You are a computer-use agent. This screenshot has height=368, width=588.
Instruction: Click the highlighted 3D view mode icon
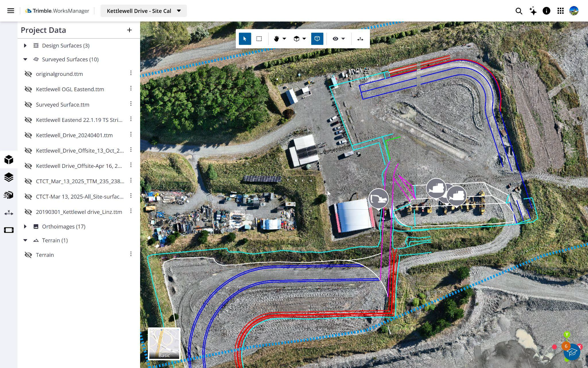(317, 38)
